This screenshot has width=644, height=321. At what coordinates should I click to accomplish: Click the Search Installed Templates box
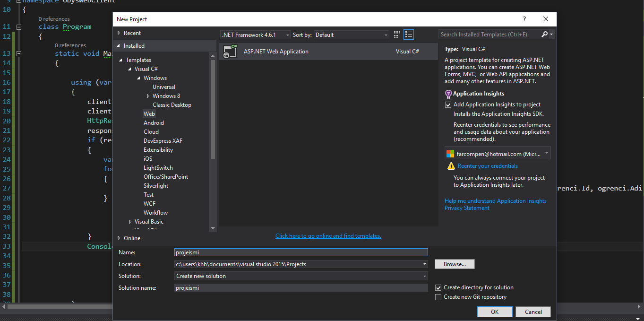click(490, 35)
